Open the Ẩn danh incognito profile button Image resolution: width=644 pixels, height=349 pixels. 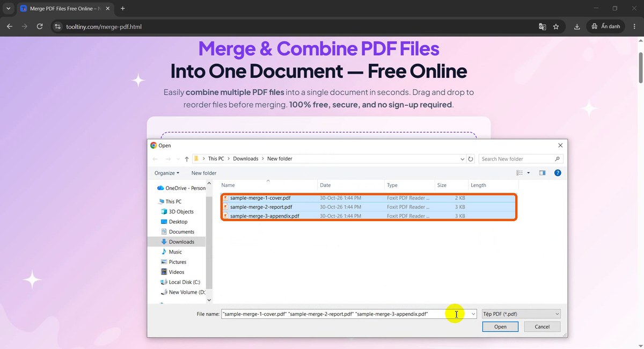(606, 26)
